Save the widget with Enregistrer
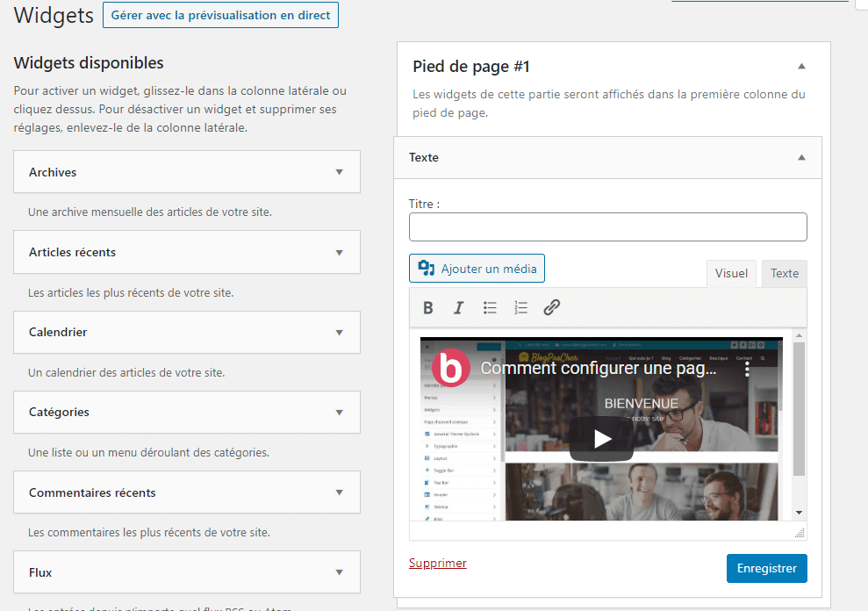The image size is (868, 611). tap(766, 568)
